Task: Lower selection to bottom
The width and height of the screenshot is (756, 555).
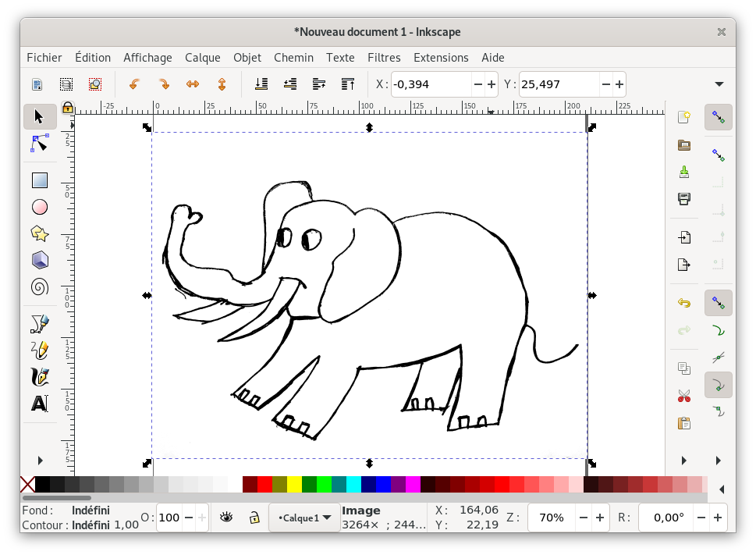Action: (261, 84)
